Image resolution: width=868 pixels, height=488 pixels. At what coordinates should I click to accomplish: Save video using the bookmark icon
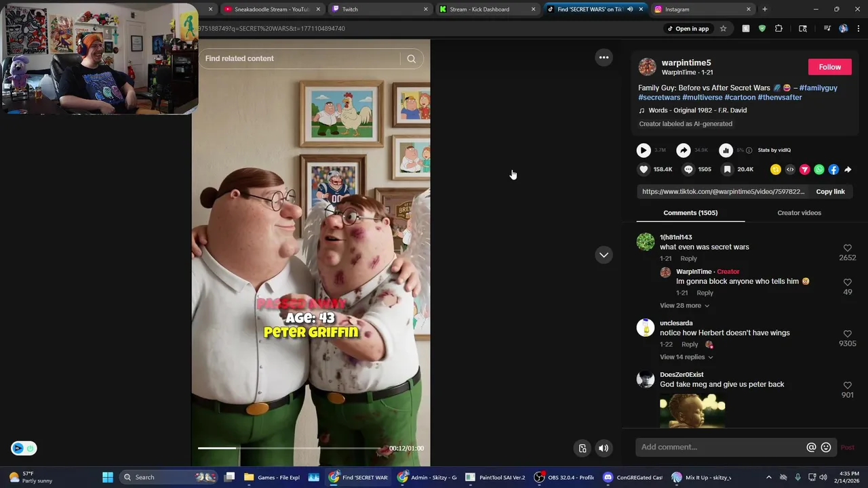[x=727, y=169]
